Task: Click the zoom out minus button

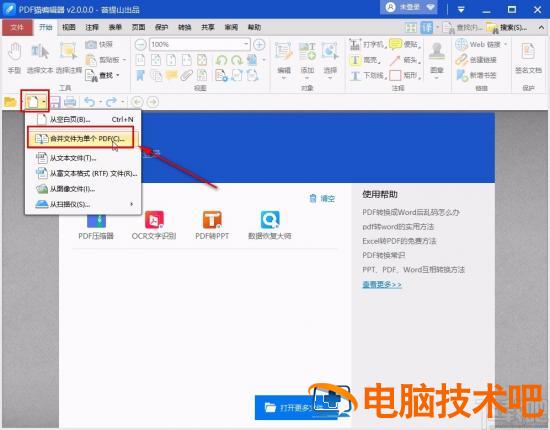Action: [140, 45]
